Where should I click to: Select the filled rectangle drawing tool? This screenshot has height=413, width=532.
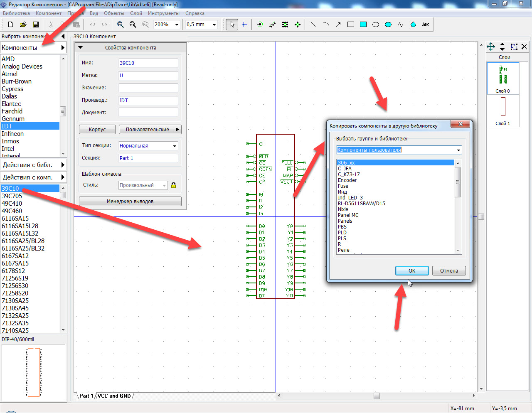click(363, 25)
